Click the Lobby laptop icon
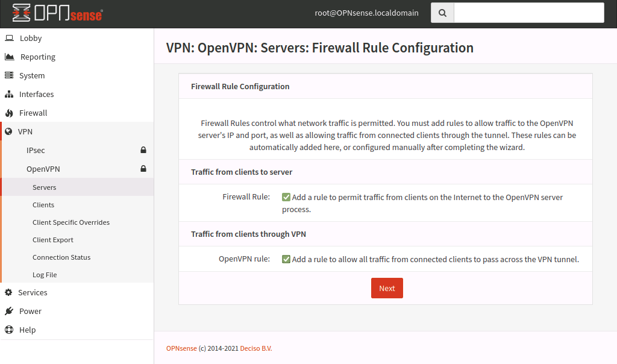Viewport: 617px width, 364px height. point(9,38)
